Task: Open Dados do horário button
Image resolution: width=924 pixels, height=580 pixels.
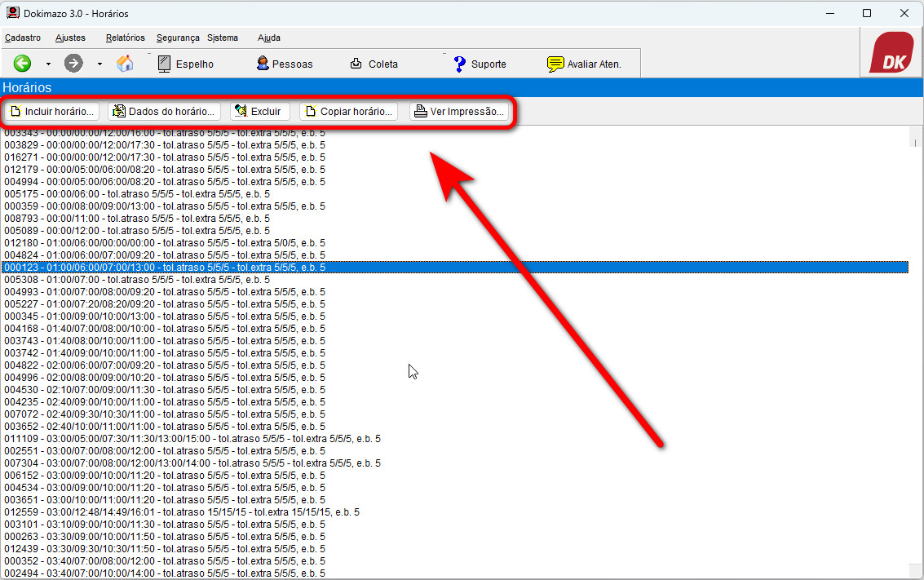Action: pos(164,111)
